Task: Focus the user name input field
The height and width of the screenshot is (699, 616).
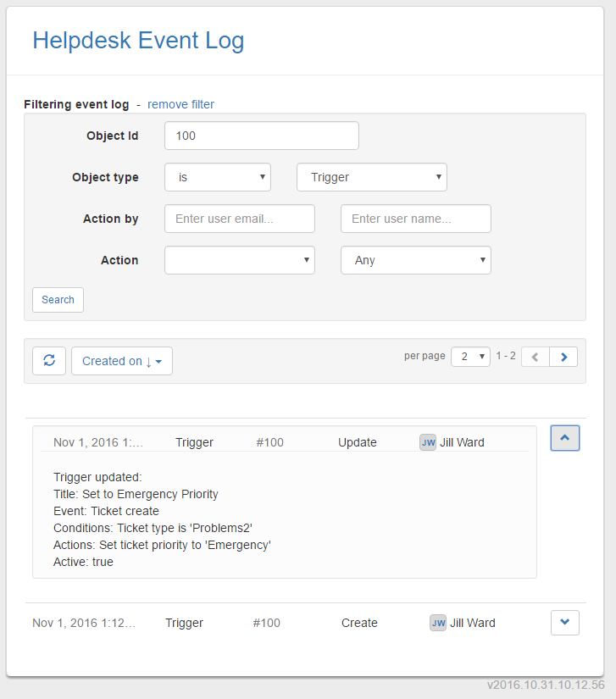Action: 415,219
